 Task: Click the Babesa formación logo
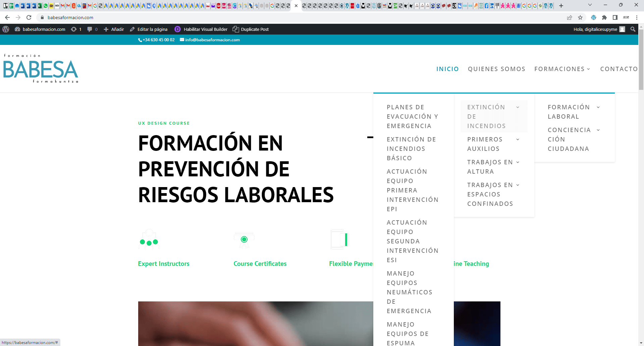tap(41, 68)
